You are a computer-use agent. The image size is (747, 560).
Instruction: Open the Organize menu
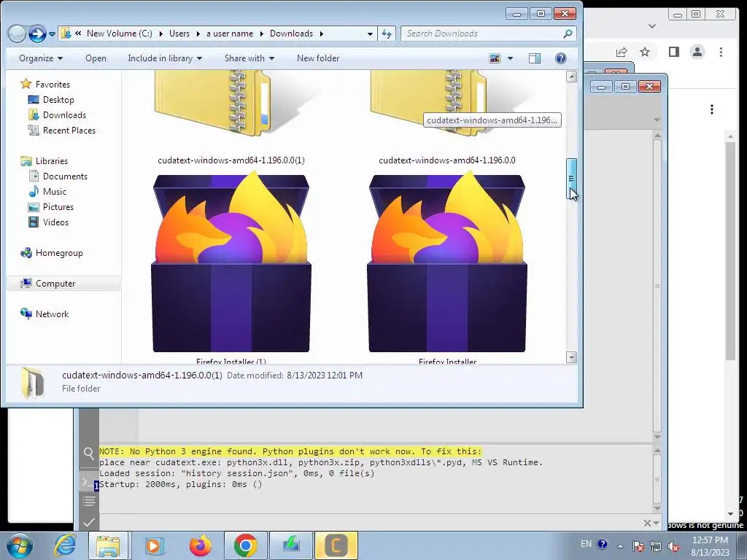(x=41, y=58)
